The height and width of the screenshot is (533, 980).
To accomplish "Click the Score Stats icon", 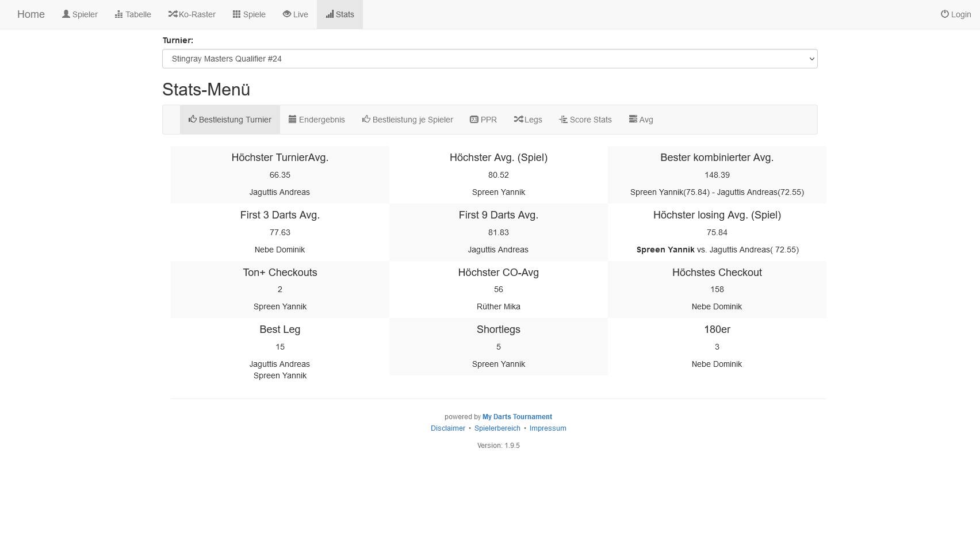I will click(563, 120).
